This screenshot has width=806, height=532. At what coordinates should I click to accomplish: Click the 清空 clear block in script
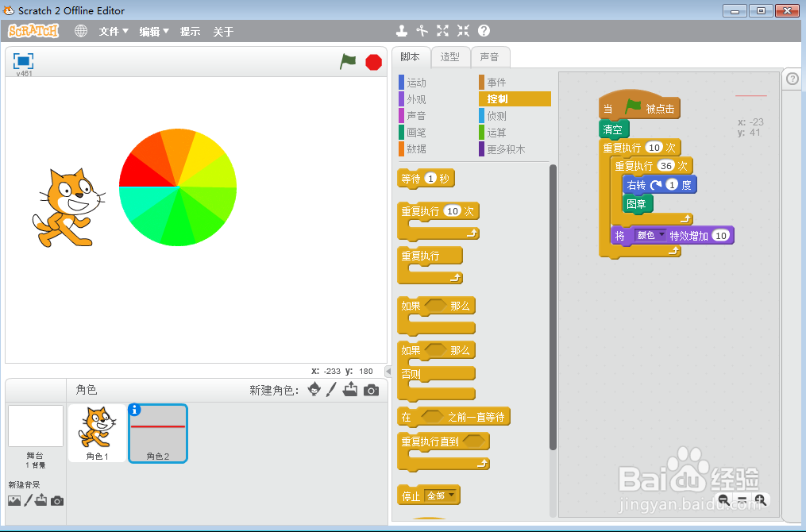pos(614,129)
